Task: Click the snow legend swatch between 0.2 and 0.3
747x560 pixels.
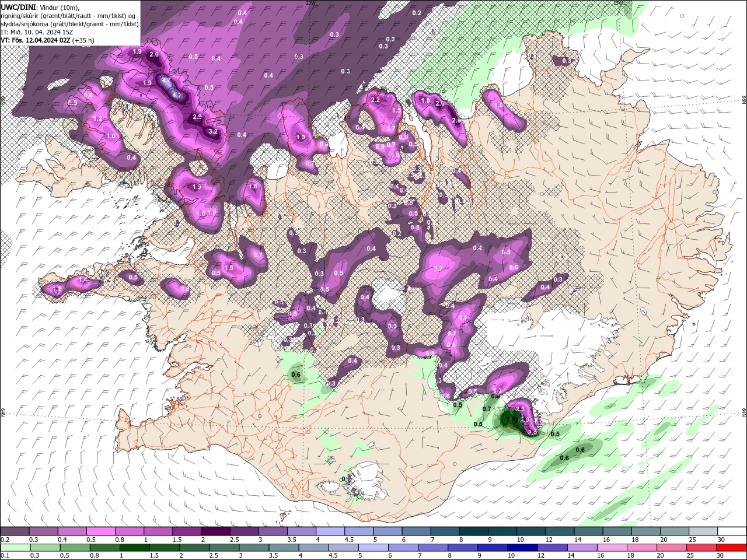Action: [x=15, y=531]
